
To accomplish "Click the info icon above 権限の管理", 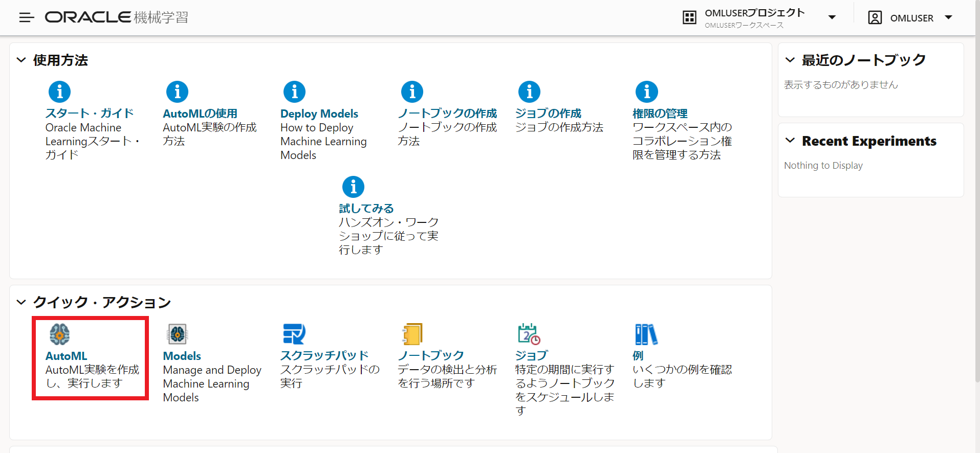I will tap(647, 92).
